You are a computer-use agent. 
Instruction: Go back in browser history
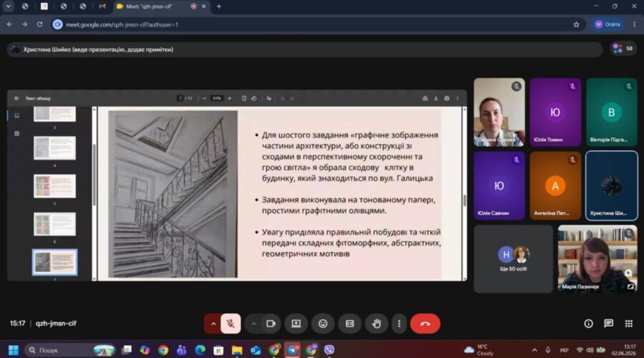(x=9, y=24)
